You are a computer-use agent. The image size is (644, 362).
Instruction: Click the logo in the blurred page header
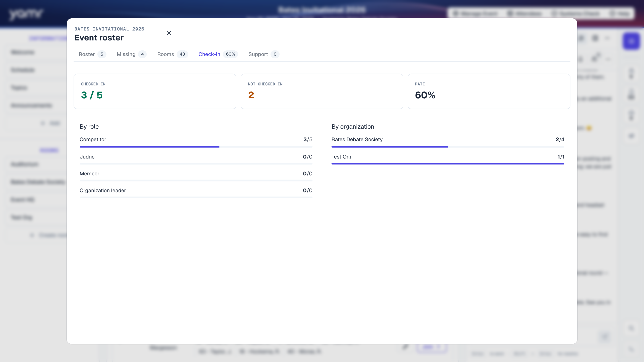[x=26, y=14]
